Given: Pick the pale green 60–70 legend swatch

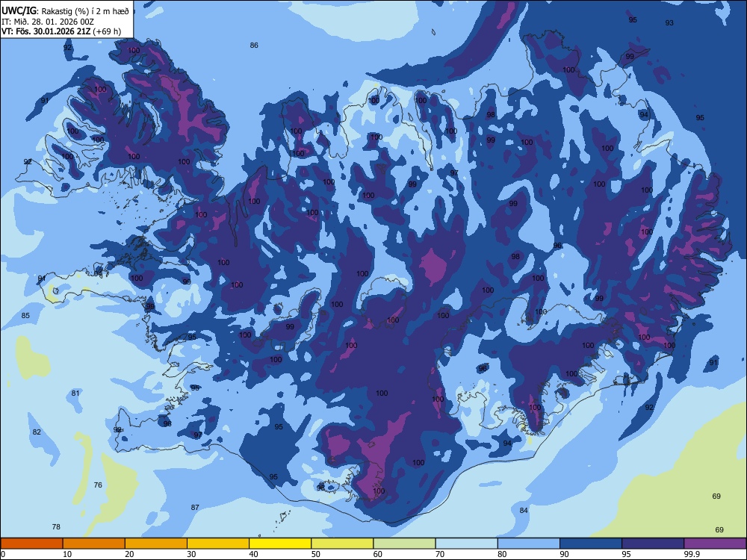Looking at the screenshot, I should (404, 544).
